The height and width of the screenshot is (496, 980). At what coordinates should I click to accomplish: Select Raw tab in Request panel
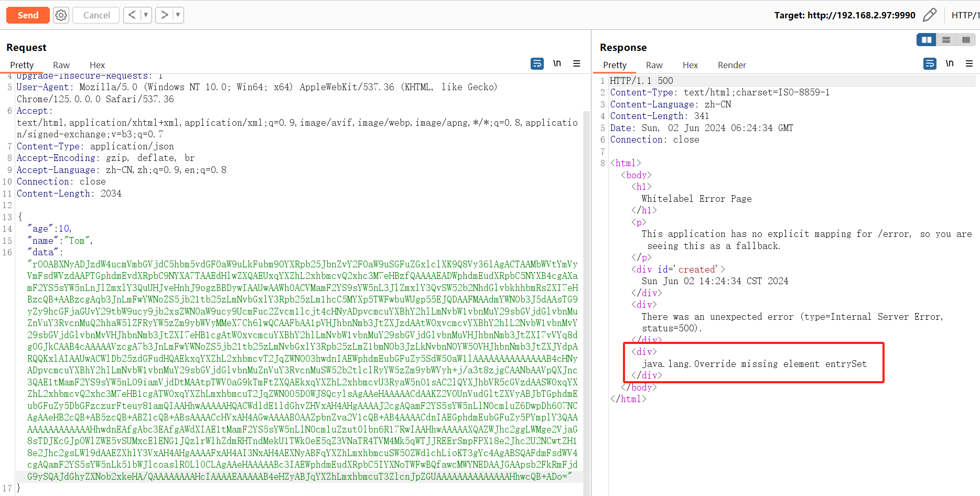tap(61, 65)
